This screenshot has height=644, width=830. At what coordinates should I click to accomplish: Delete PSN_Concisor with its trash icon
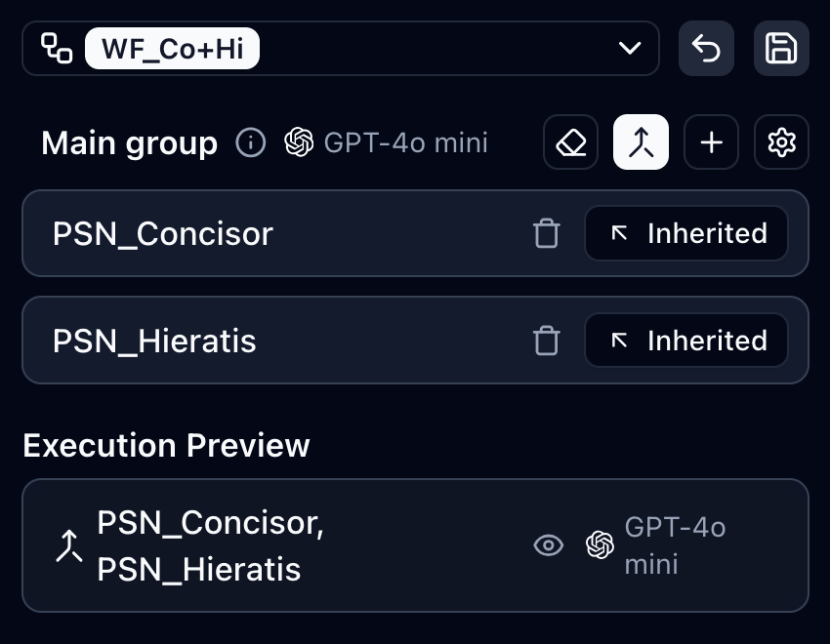tap(547, 233)
